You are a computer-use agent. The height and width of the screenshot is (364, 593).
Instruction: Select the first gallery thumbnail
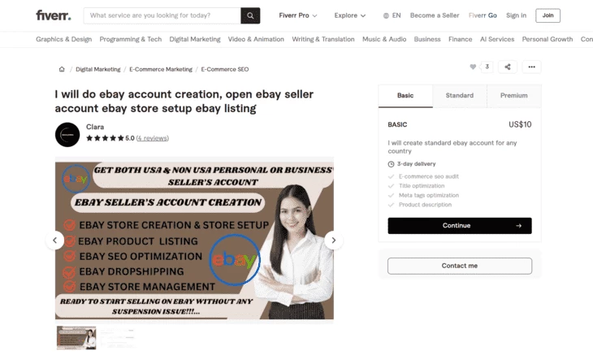point(76,337)
